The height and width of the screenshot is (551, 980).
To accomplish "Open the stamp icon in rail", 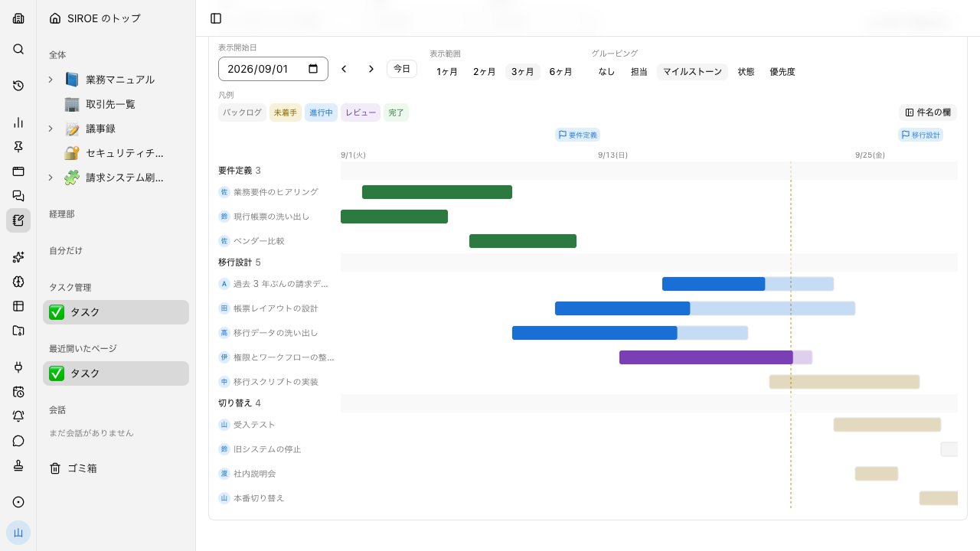I will (x=18, y=465).
